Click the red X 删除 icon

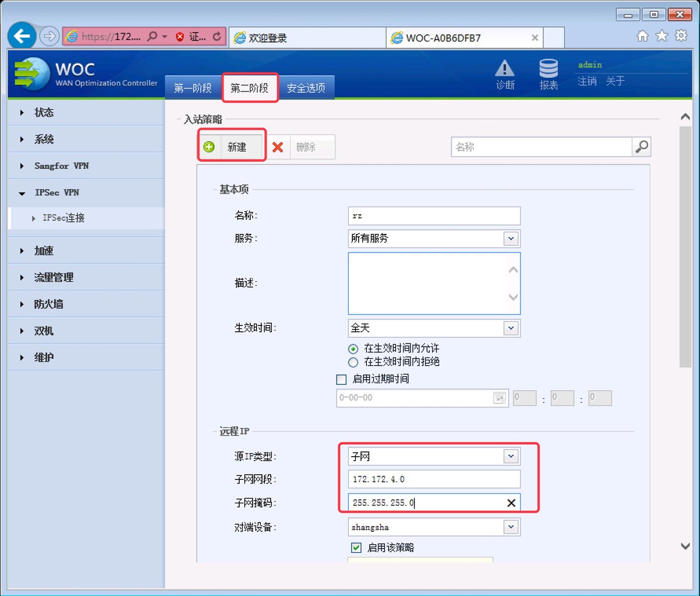tap(278, 147)
